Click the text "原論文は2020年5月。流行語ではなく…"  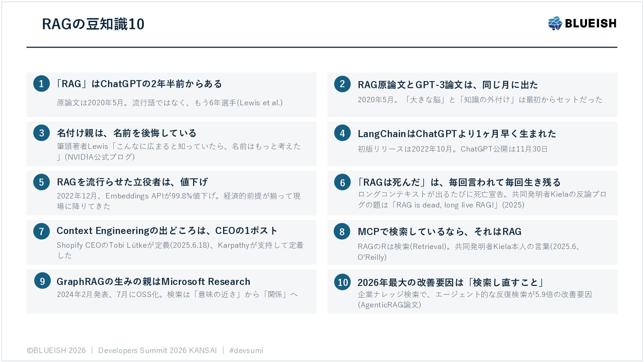[x=170, y=103]
